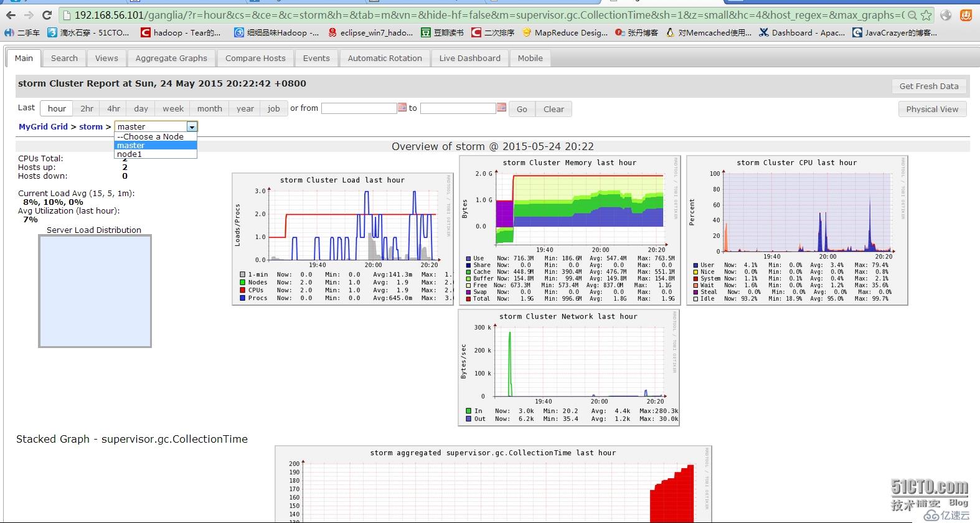Screen dimensions: 980x523
Task: Open the storm Cluster Network graph
Action: 568,367
